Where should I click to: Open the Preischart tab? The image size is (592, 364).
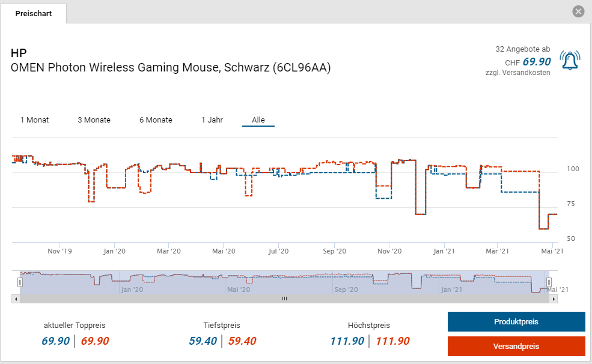pyautogui.click(x=34, y=13)
